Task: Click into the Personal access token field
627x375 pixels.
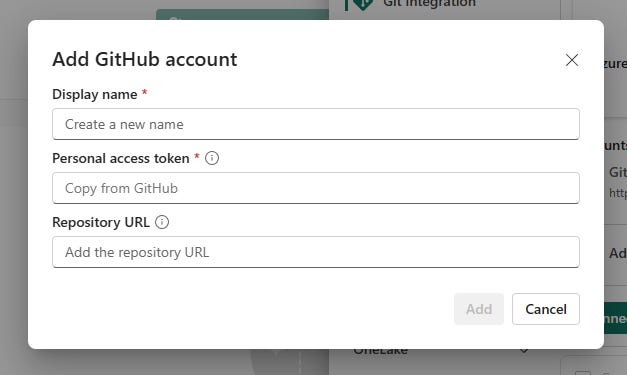Action: [x=316, y=188]
